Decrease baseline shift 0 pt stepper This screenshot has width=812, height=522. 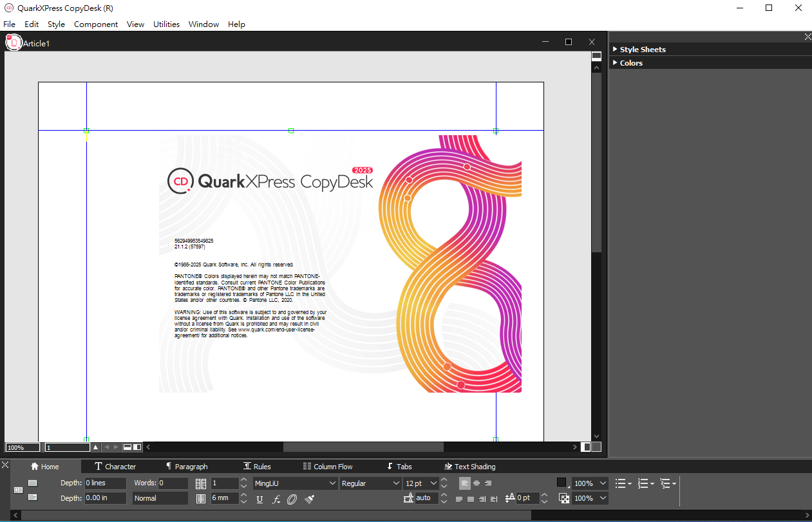pyautogui.click(x=545, y=501)
